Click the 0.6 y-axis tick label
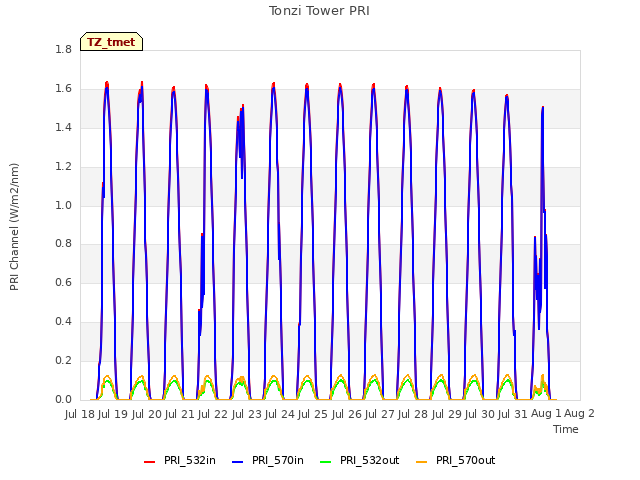 coord(63,282)
